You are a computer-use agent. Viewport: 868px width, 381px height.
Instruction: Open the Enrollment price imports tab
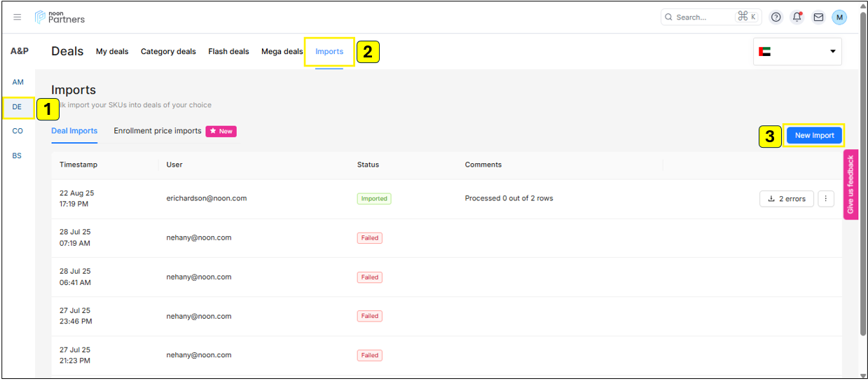[x=158, y=131]
